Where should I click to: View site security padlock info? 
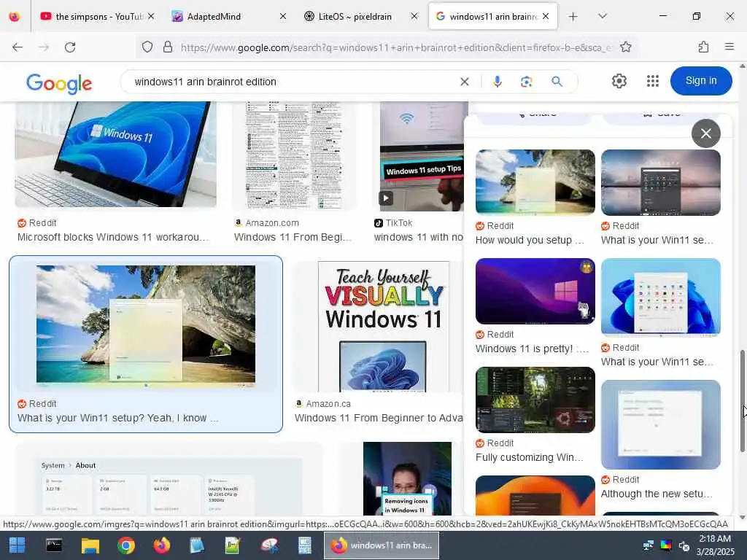(168, 47)
